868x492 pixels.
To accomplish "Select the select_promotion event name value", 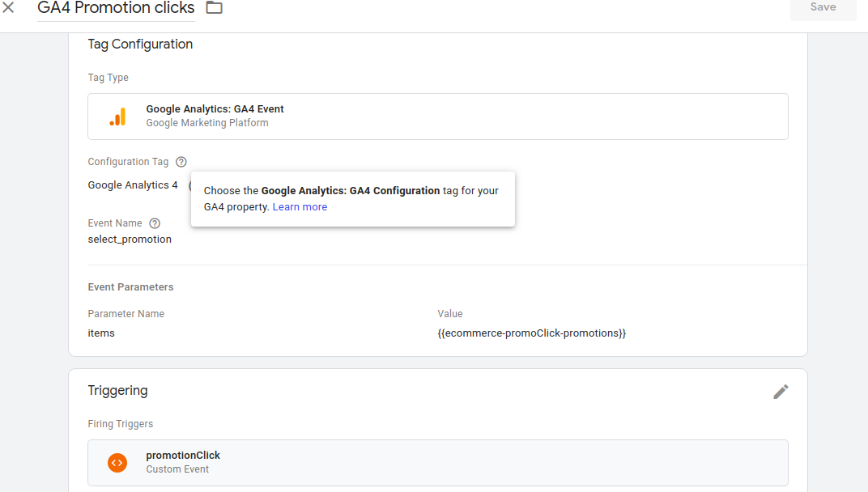I will coord(130,240).
